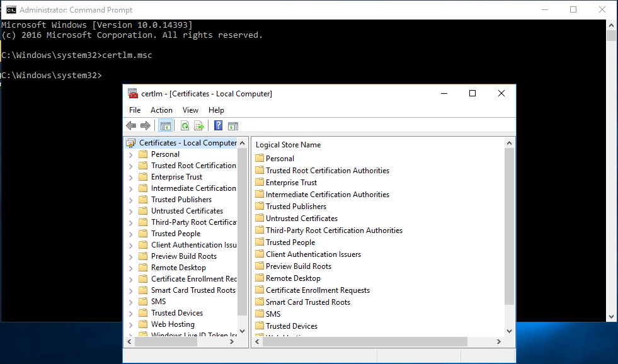Open the View menu

click(190, 110)
